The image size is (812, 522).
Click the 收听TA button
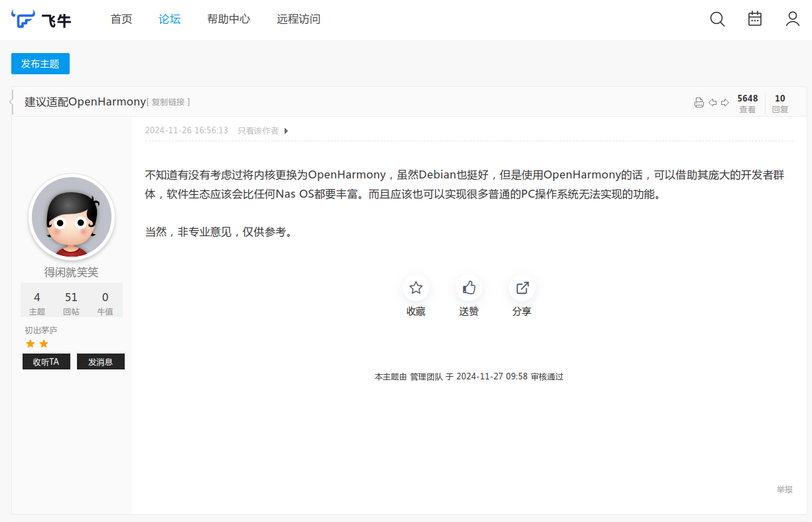46,361
